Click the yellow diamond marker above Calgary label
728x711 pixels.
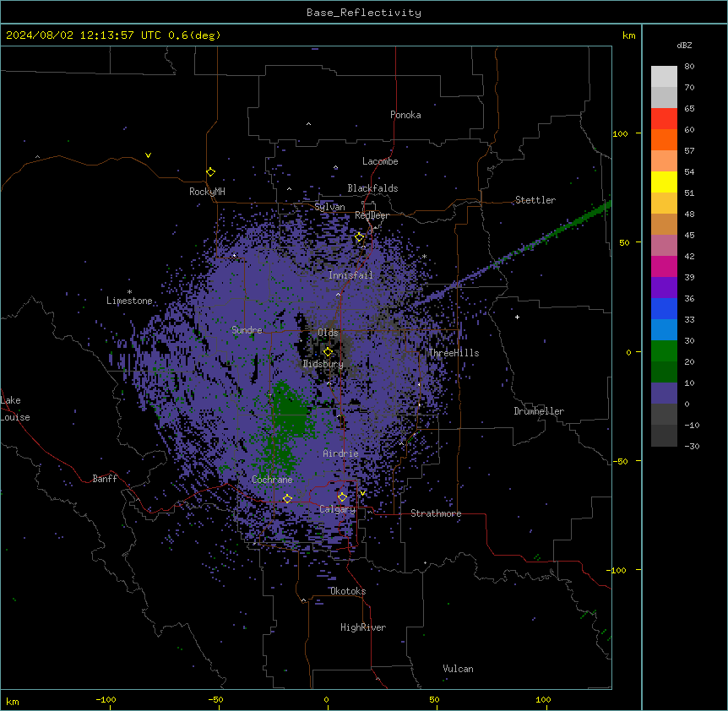[342, 497]
